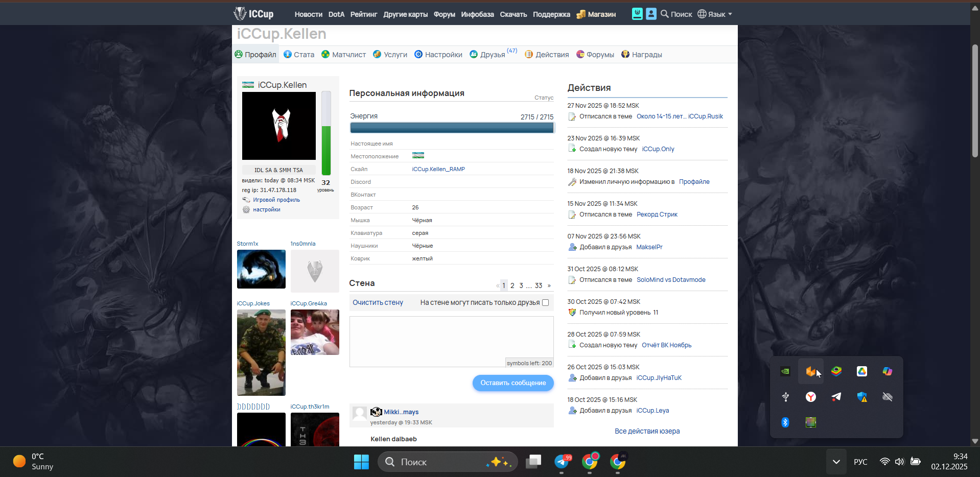980x477 pixels.
Task: Open Форум in the top navigation
Action: pos(445,14)
